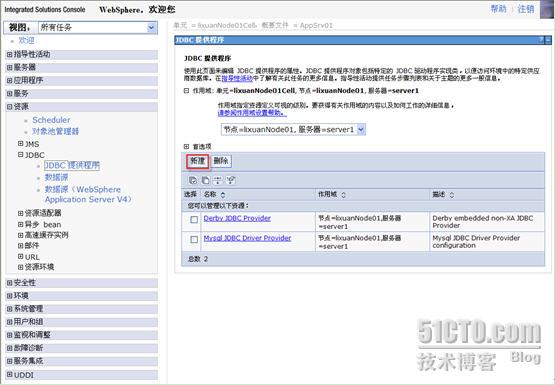Click the 删除 button
The width and height of the screenshot is (555, 385).
pyautogui.click(x=221, y=161)
